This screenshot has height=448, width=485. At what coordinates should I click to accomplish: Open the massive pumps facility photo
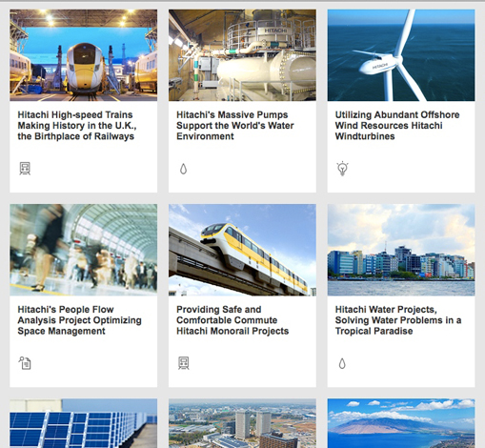[242, 55]
